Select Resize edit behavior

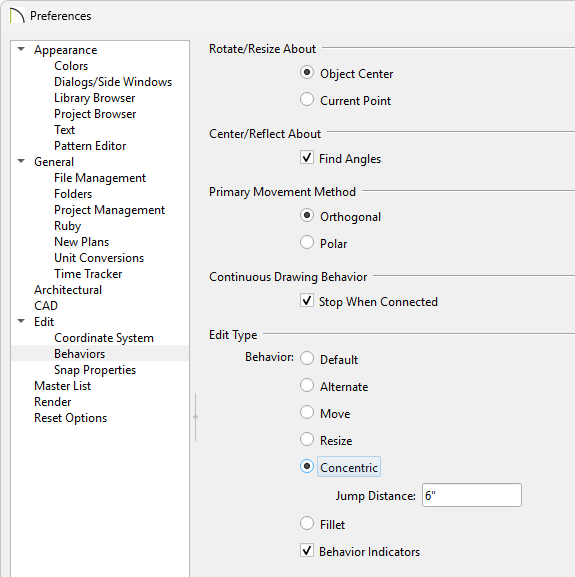tap(307, 439)
